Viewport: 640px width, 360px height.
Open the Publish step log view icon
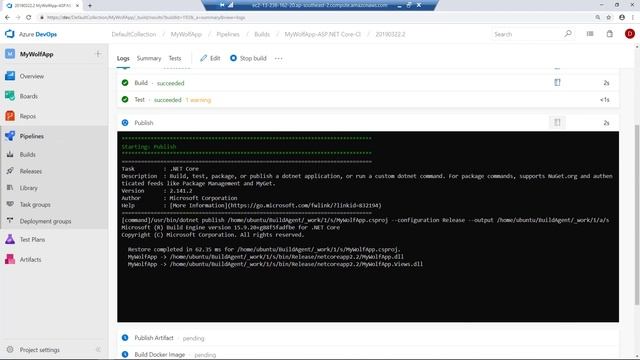(557, 122)
